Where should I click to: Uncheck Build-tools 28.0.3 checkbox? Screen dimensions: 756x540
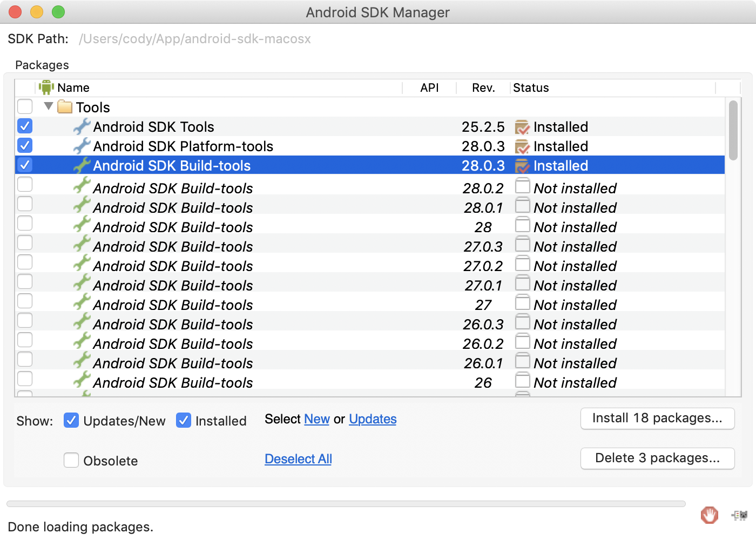(25, 165)
